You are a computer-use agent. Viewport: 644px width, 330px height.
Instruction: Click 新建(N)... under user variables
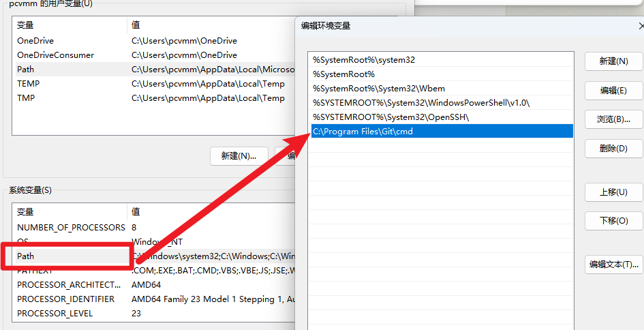[x=239, y=156]
